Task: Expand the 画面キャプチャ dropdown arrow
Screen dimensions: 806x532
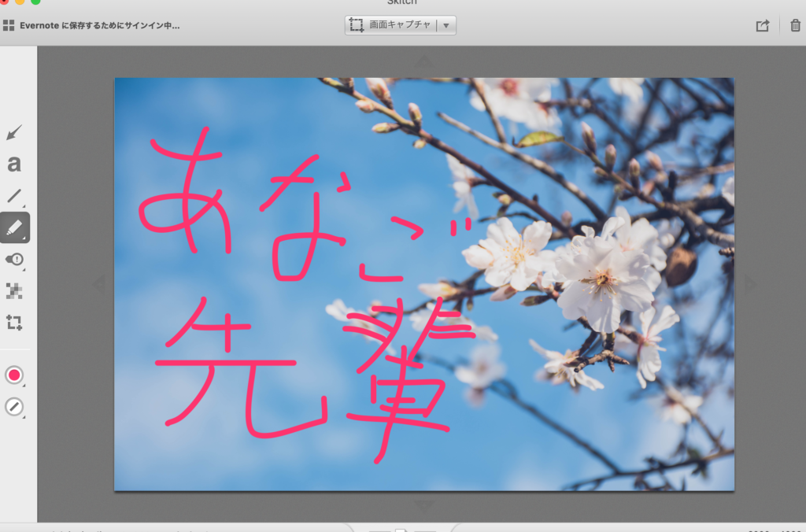Action: (446, 25)
